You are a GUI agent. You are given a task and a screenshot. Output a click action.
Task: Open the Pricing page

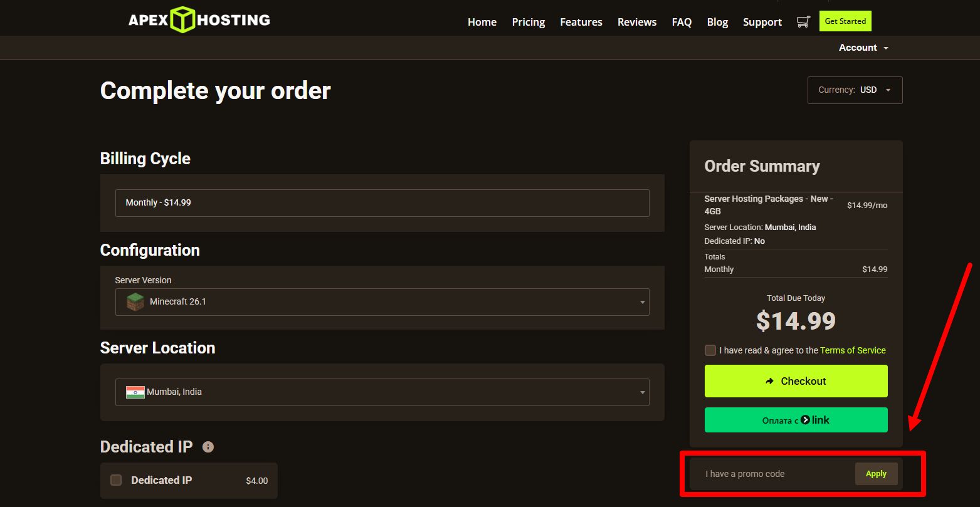pyautogui.click(x=528, y=22)
